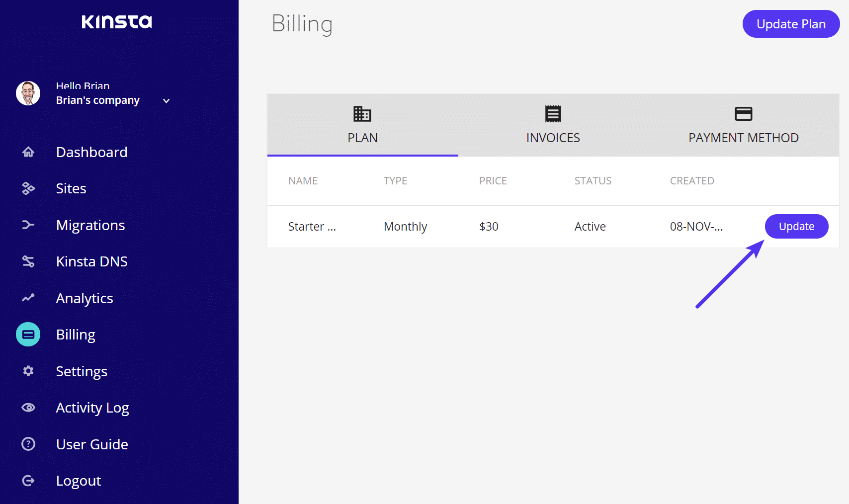Click the TYPE column header
The image size is (849, 504).
(396, 181)
